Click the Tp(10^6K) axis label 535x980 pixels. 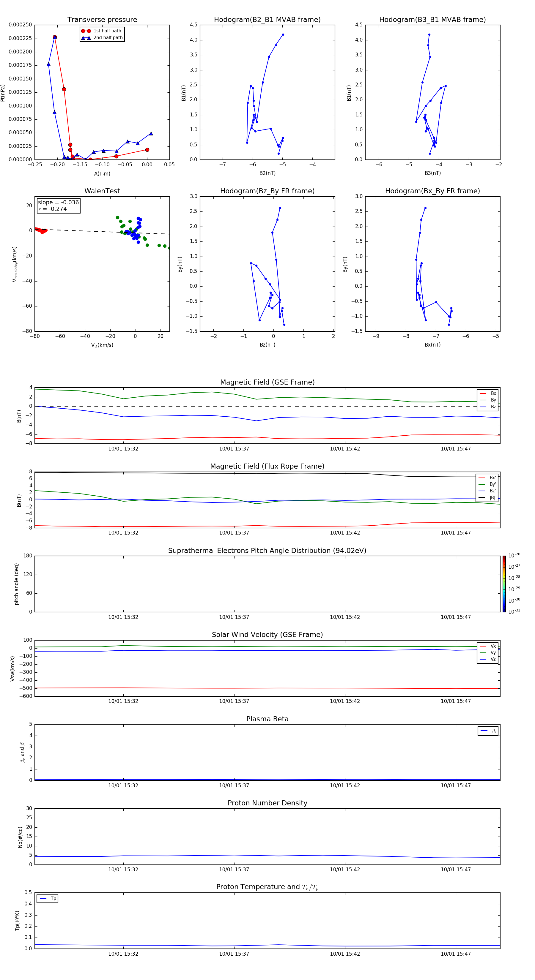[x=17, y=921]
